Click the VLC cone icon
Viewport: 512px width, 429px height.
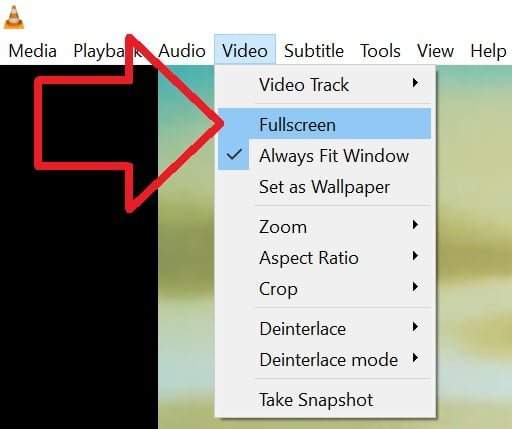[14, 17]
